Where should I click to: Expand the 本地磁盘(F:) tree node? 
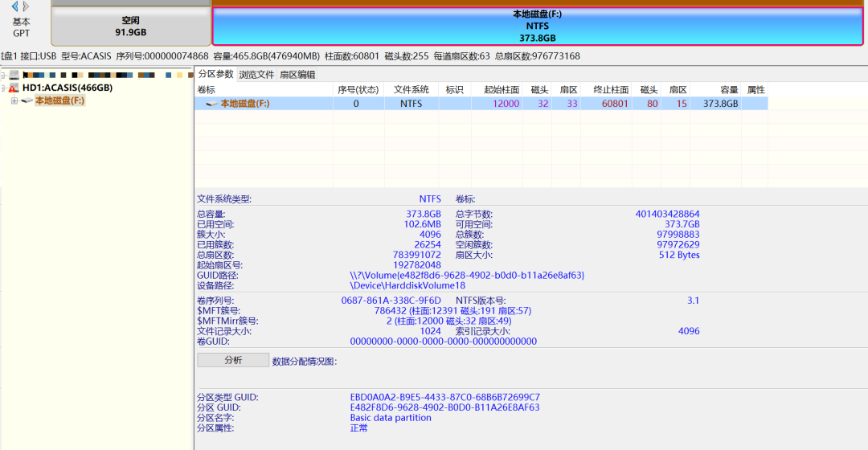pyautogui.click(x=14, y=100)
